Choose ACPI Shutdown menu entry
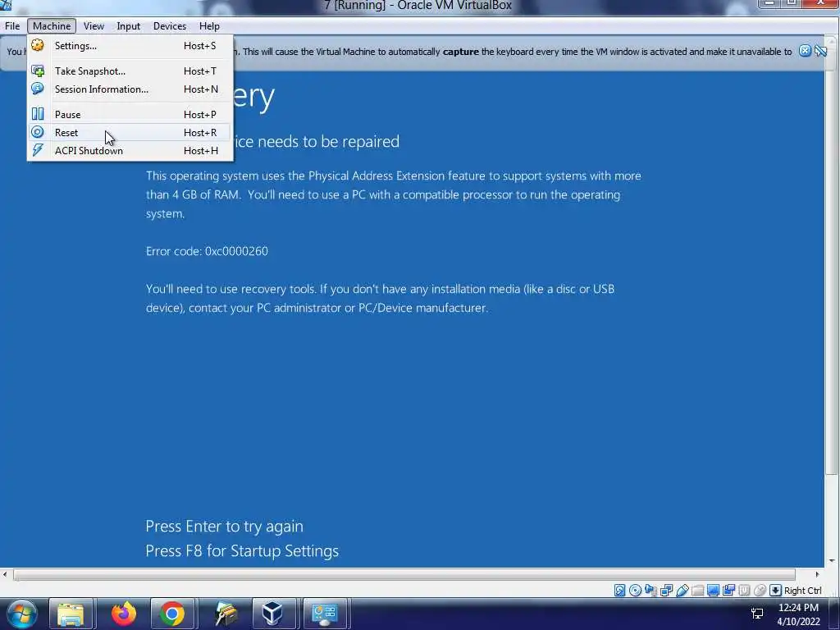 click(130, 151)
